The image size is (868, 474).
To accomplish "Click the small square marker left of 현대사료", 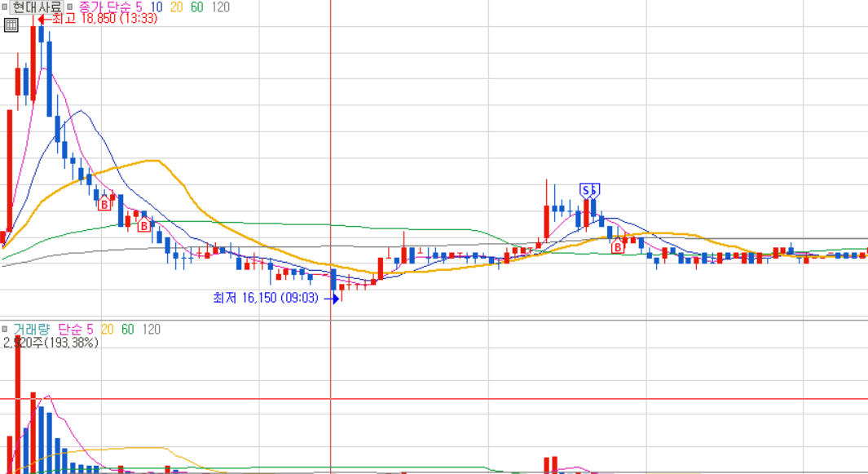I will point(4,7).
